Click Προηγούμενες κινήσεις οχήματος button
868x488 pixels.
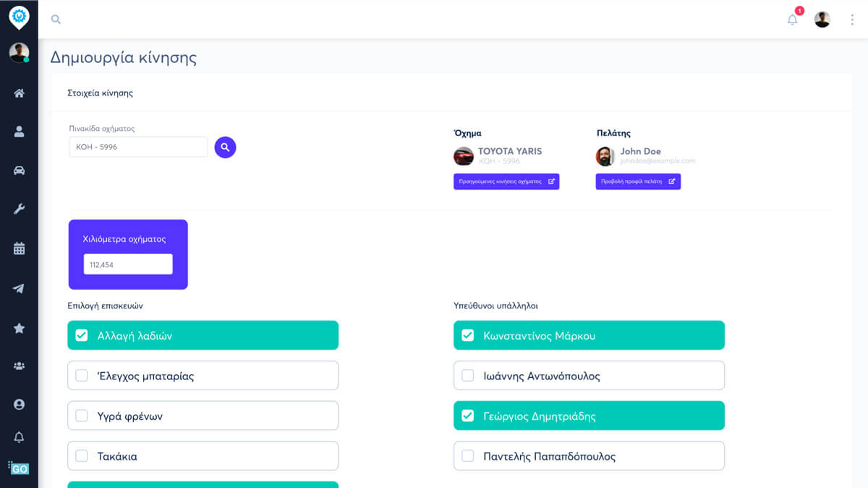click(x=506, y=181)
